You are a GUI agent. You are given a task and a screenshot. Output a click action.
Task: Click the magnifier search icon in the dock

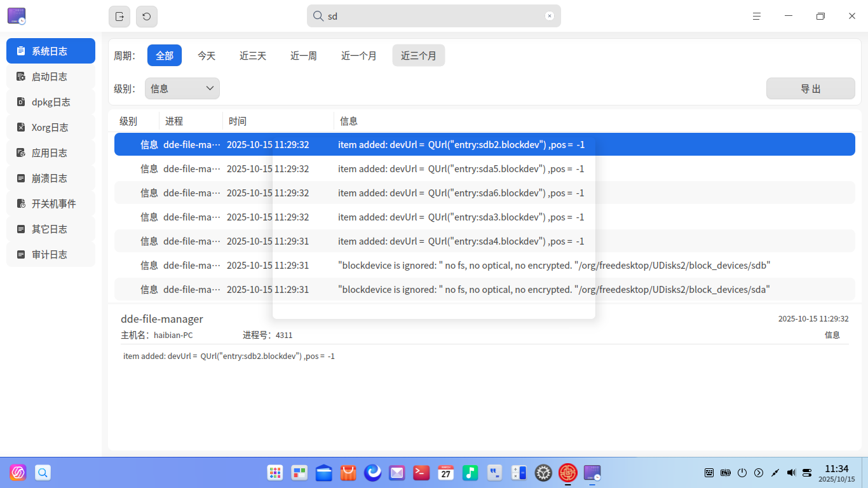point(43,473)
